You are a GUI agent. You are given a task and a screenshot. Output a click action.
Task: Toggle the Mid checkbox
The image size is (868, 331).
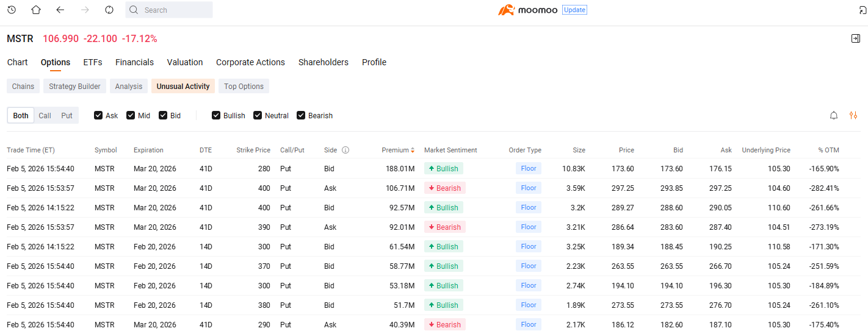point(131,115)
